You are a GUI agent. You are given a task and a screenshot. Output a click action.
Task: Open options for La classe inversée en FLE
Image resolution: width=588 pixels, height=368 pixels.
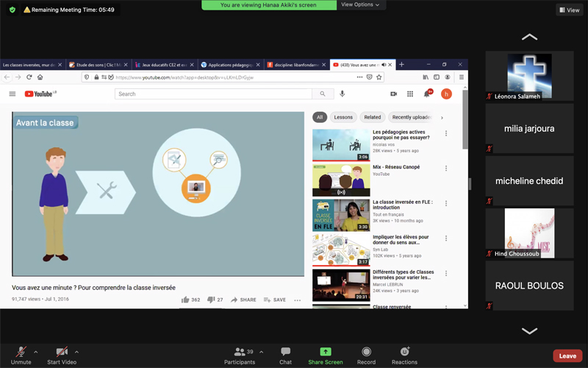(446, 203)
